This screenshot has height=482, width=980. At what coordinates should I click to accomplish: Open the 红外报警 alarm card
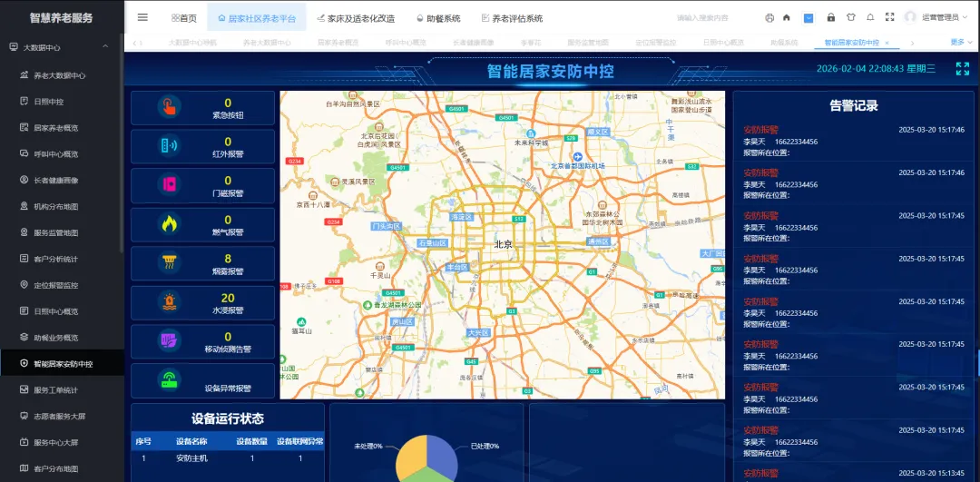203,147
